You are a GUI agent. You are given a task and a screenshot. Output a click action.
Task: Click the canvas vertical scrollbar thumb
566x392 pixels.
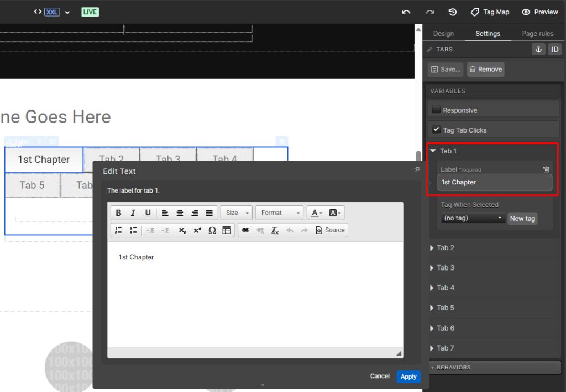418,156
